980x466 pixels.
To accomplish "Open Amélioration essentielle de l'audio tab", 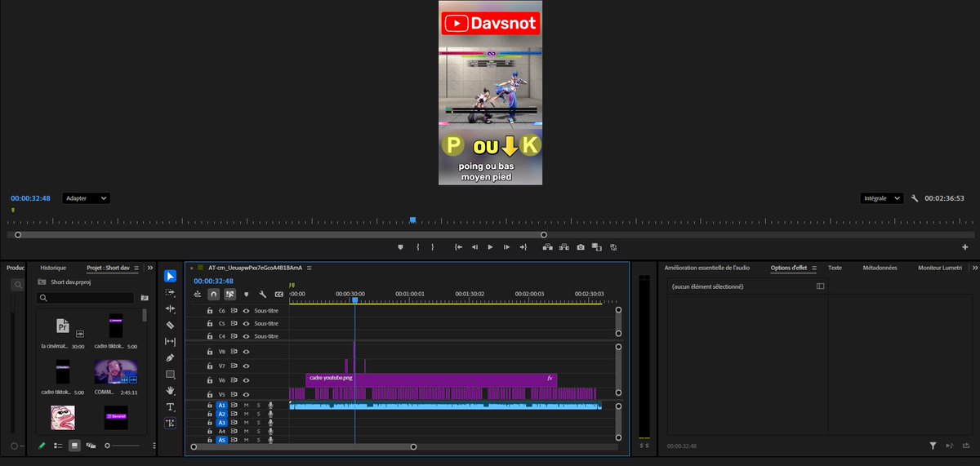I will 707,268.
